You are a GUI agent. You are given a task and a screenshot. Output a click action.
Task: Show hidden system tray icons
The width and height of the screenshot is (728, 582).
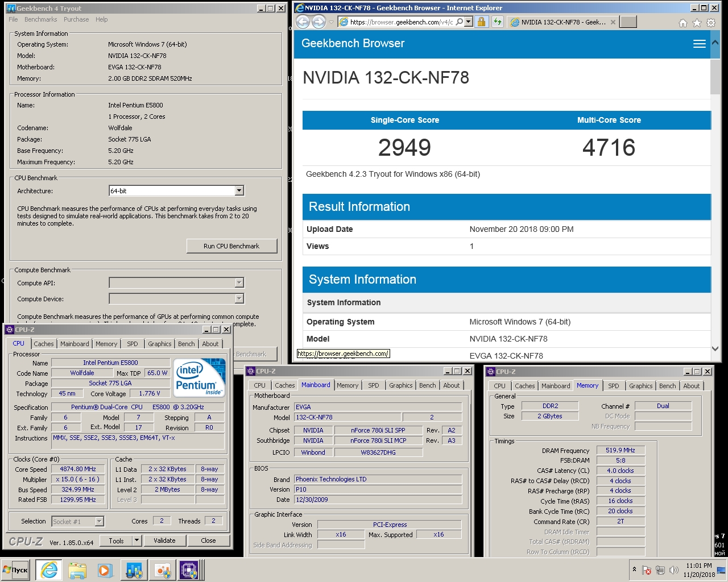pyautogui.click(x=634, y=569)
